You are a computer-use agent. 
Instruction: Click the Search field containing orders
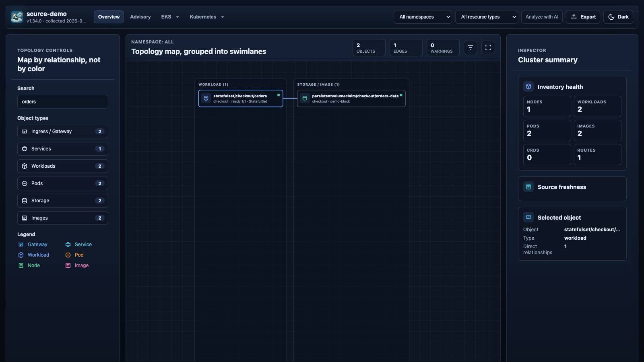point(63,102)
